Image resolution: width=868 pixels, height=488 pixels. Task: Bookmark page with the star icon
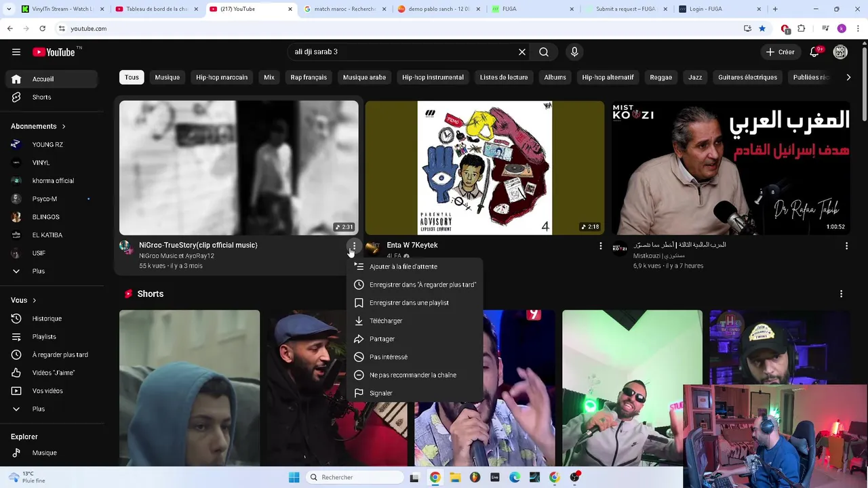[762, 28]
